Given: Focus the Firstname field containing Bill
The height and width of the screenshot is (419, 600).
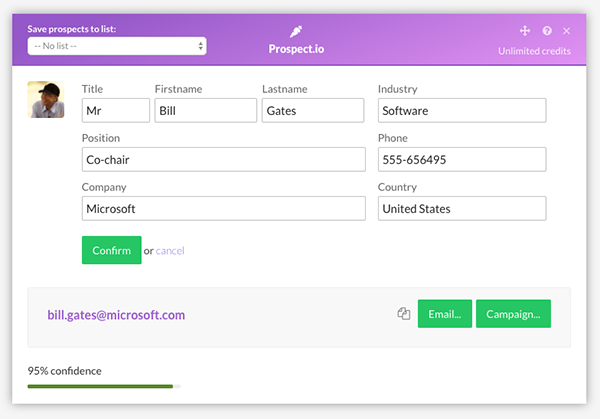Looking at the screenshot, I should (x=205, y=111).
